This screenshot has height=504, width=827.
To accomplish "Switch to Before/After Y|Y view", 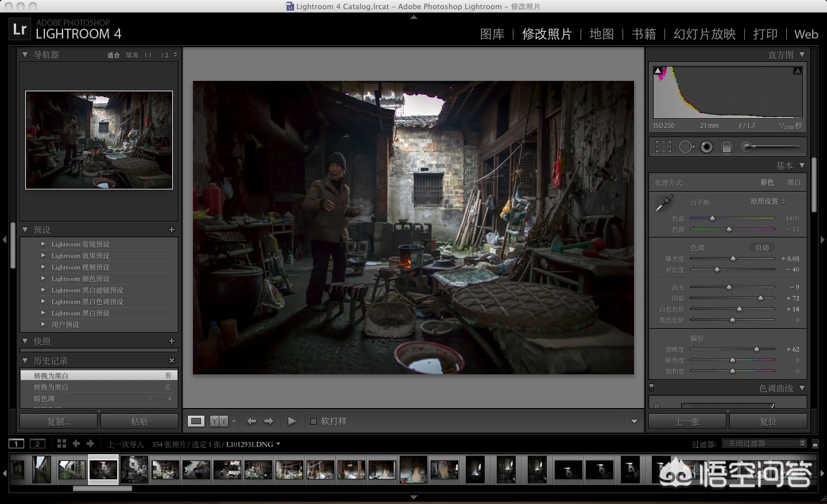I will pos(219,421).
